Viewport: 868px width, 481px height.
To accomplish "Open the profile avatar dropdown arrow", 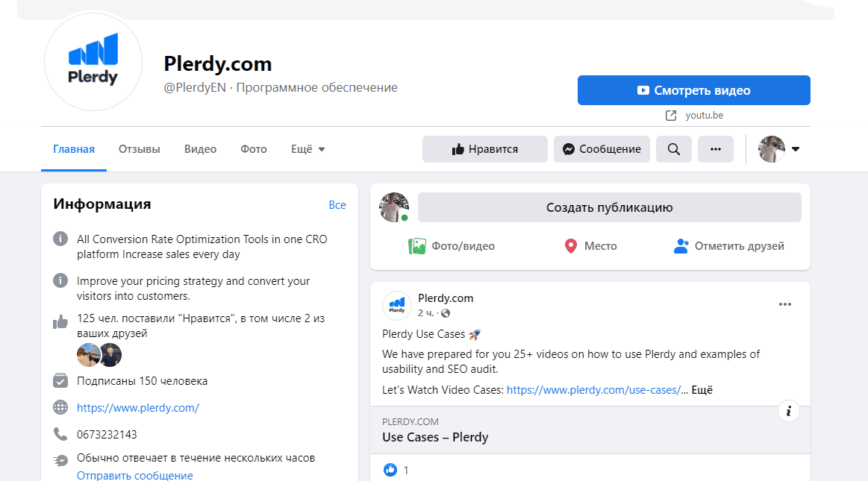I will point(796,149).
